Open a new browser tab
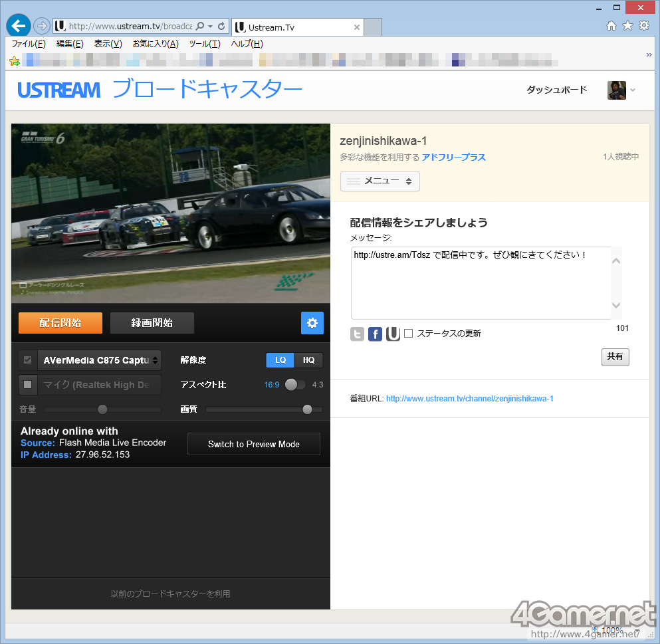The width and height of the screenshot is (660, 644). click(x=373, y=27)
